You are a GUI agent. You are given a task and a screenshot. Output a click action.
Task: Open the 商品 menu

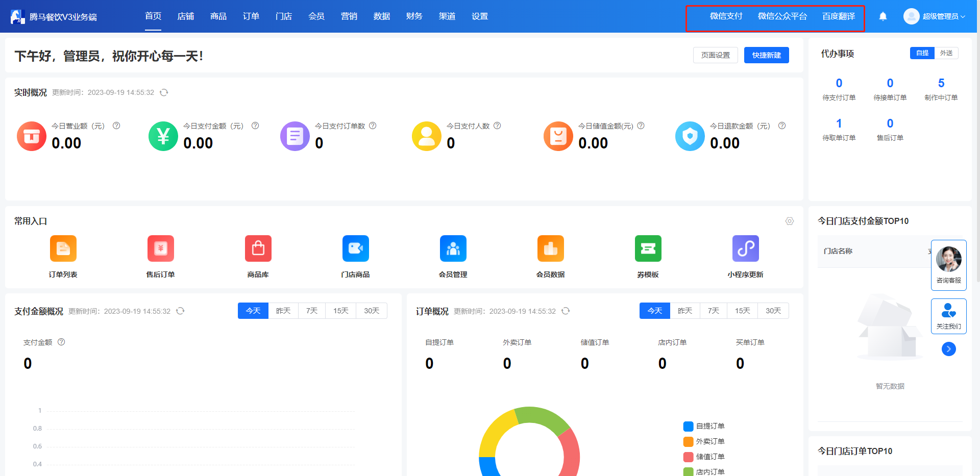[x=218, y=16]
